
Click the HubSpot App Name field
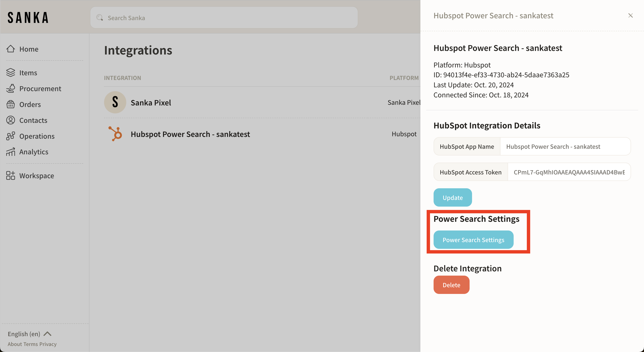click(x=565, y=147)
